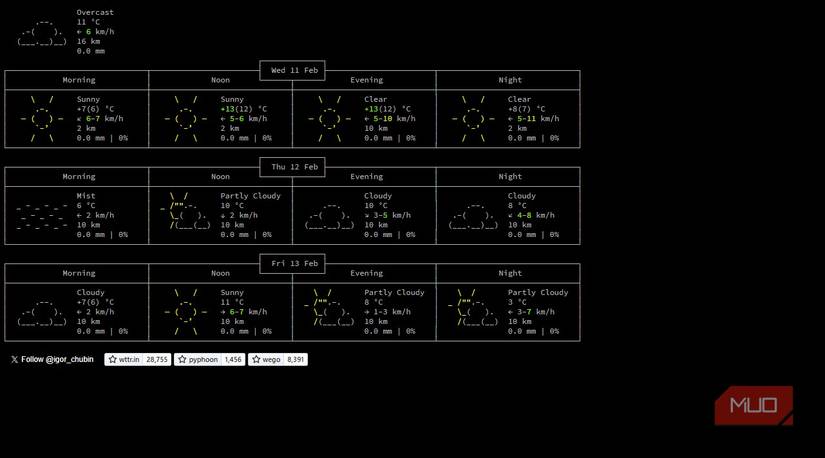Screen dimensions: 825x458
Task: Click the Evening header under Fri 13 Feb
Action: pyautogui.click(x=366, y=273)
